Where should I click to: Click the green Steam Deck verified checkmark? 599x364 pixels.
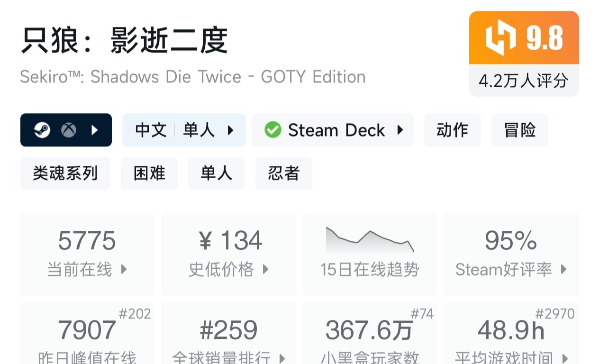tap(272, 130)
